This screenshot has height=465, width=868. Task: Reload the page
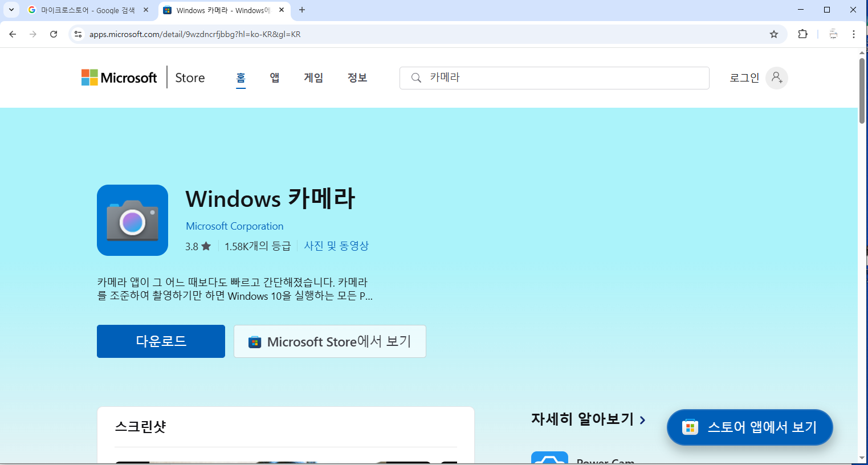click(x=54, y=34)
